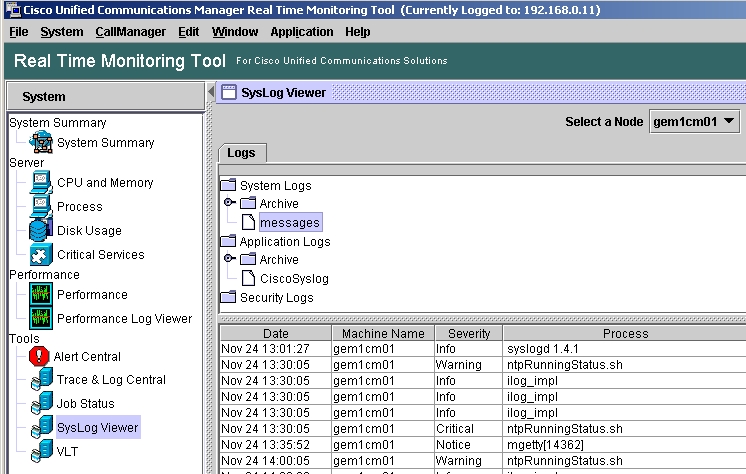
Task: Click the Notice severity cell
Action: click(469, 444)
